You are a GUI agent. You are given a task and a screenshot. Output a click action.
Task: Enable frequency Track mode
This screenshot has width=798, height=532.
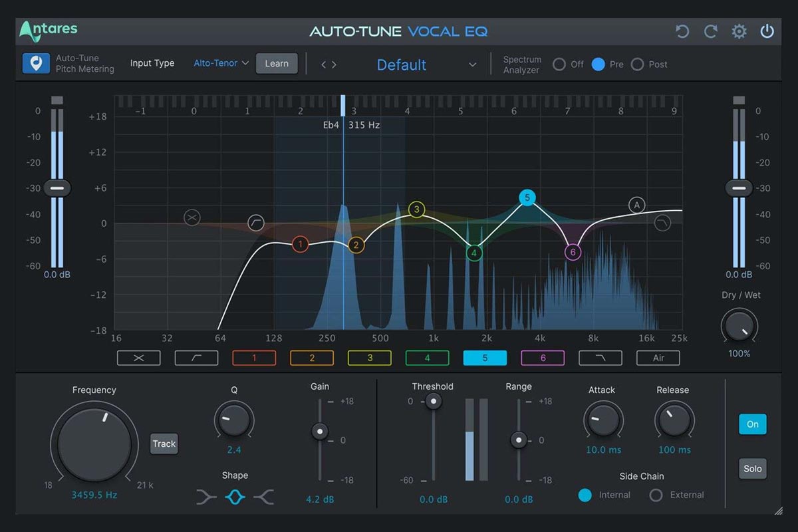point(164,444)
